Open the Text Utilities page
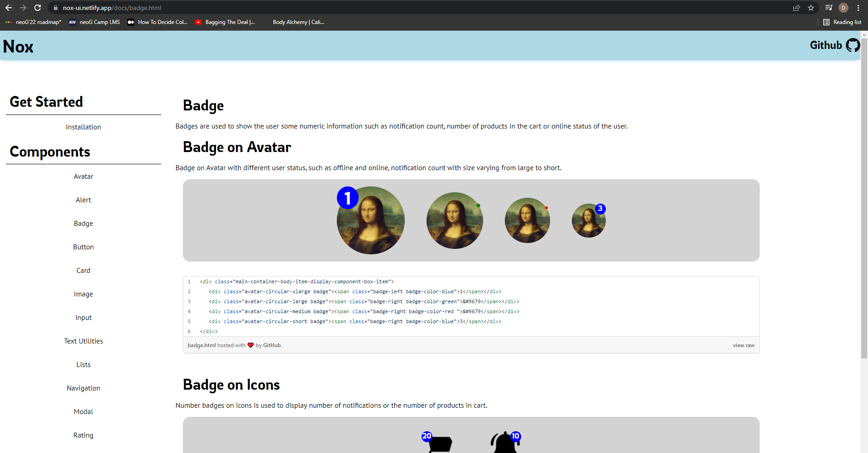 83,341
